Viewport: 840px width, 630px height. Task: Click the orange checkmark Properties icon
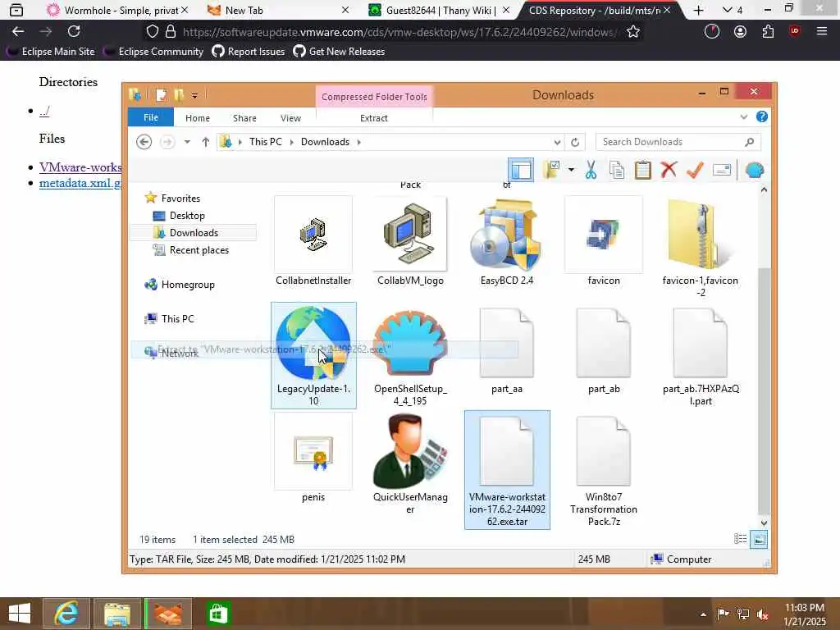click(695, 170)
